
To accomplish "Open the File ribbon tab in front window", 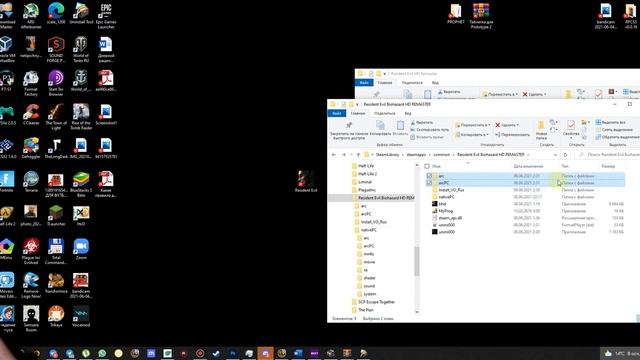I will [337, 113].
